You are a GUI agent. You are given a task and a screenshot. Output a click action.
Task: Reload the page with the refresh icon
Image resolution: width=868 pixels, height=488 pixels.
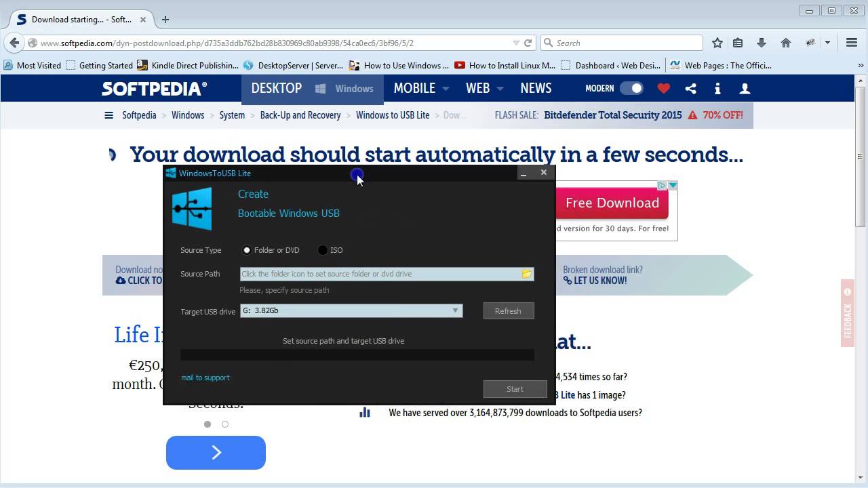[x=528, y=43]
